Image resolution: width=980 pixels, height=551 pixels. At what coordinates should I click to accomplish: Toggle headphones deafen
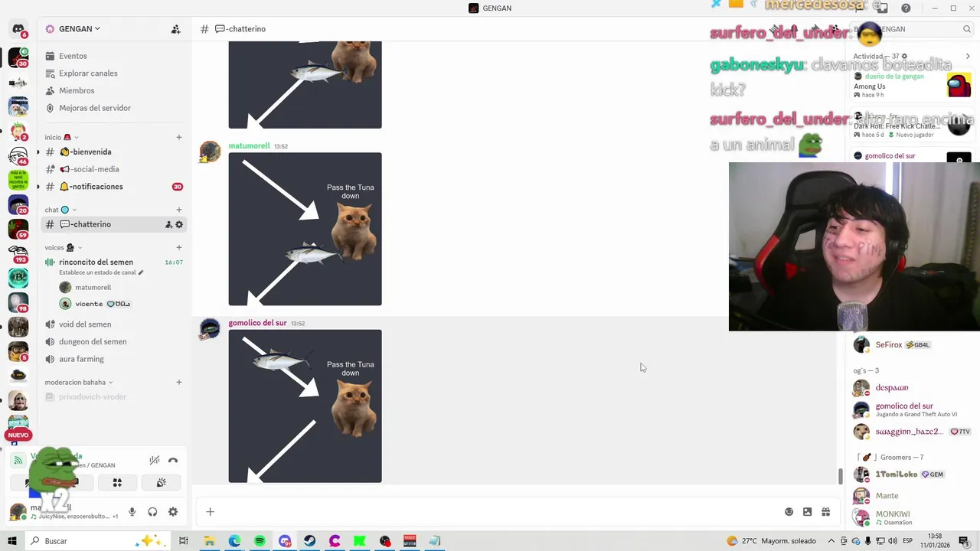tap(152, 512)
